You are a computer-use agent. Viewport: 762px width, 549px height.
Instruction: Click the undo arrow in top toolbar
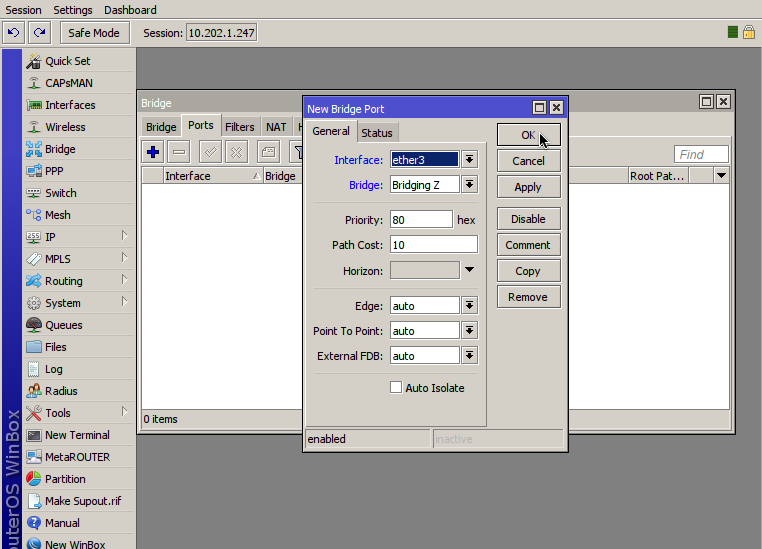(x=13, y=33)
